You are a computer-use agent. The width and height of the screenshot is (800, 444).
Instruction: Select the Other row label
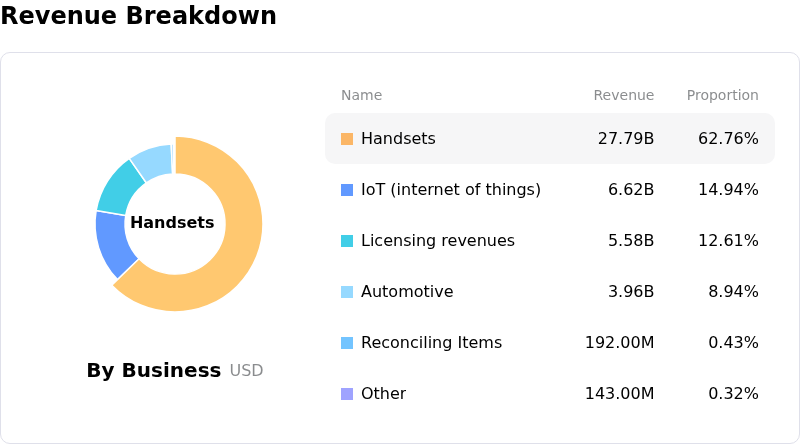tap(383, 394)
